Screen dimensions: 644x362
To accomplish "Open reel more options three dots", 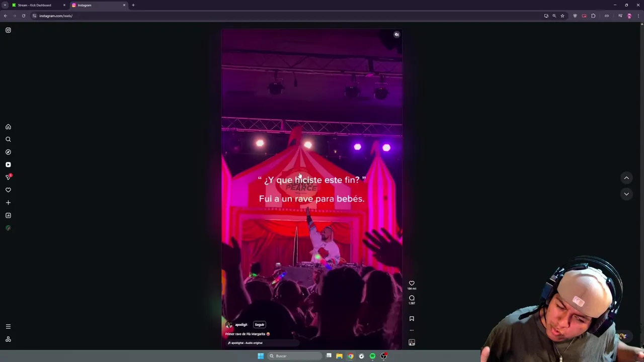I will pyautogui.click(x=412, y=330).
